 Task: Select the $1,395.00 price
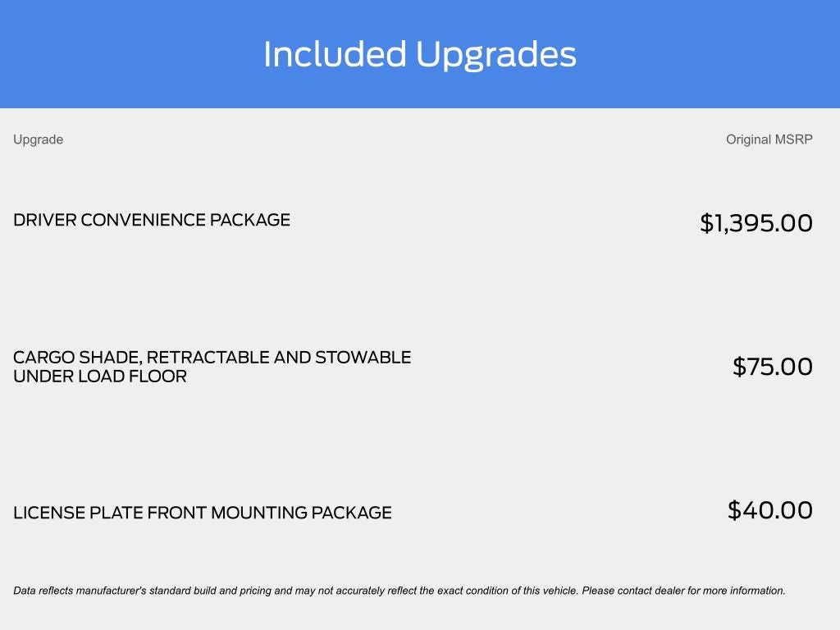(756, 223)
